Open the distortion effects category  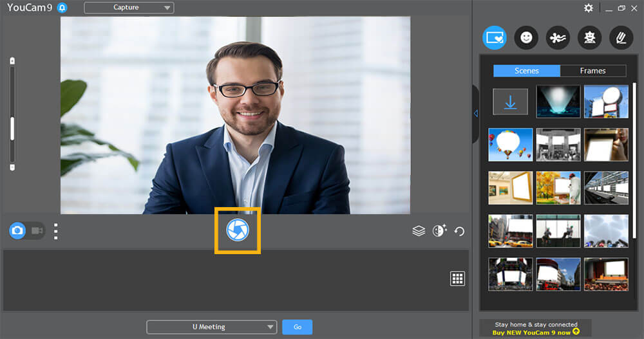589,38
